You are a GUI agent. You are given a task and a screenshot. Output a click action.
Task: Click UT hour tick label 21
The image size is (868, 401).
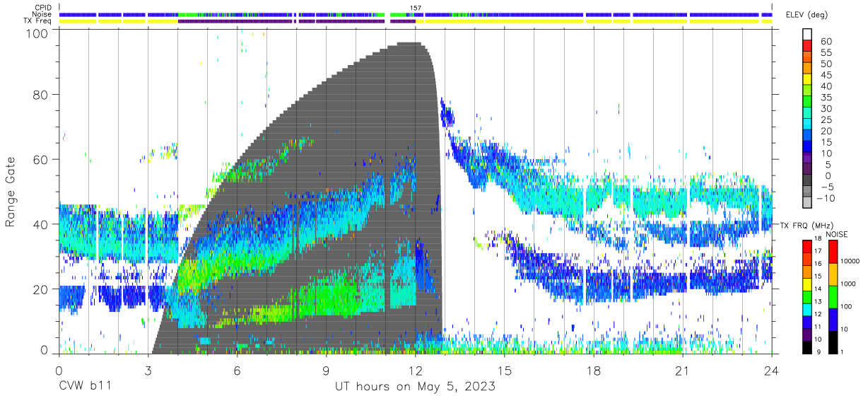click(x=683, y=370)
